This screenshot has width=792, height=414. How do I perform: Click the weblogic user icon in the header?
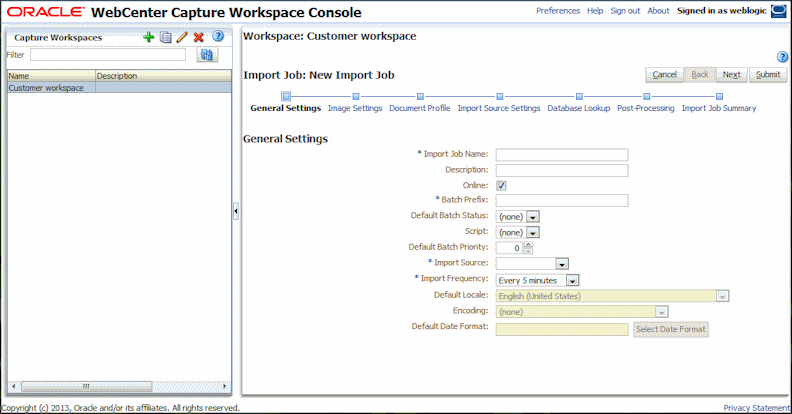778,11
